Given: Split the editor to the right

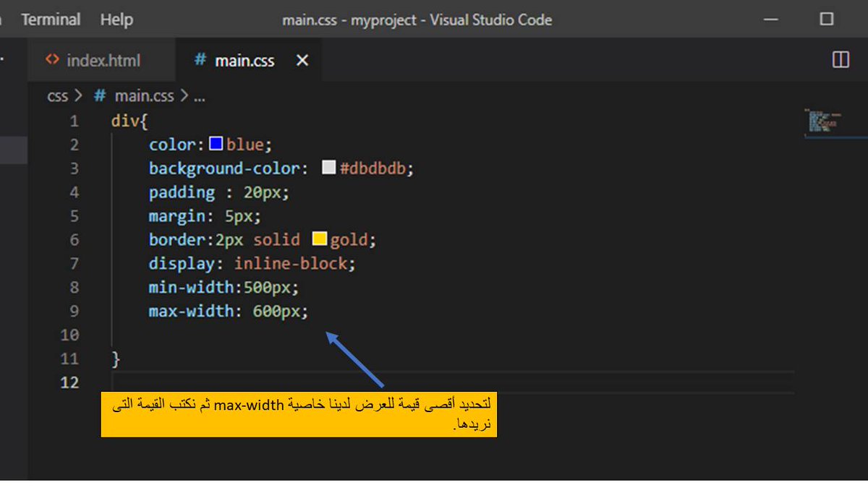Looking at the screenshot, I should click(841, 60).
